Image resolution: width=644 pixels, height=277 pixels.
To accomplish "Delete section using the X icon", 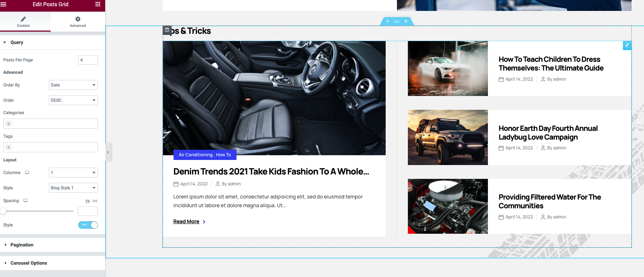I will pos(406,21).
